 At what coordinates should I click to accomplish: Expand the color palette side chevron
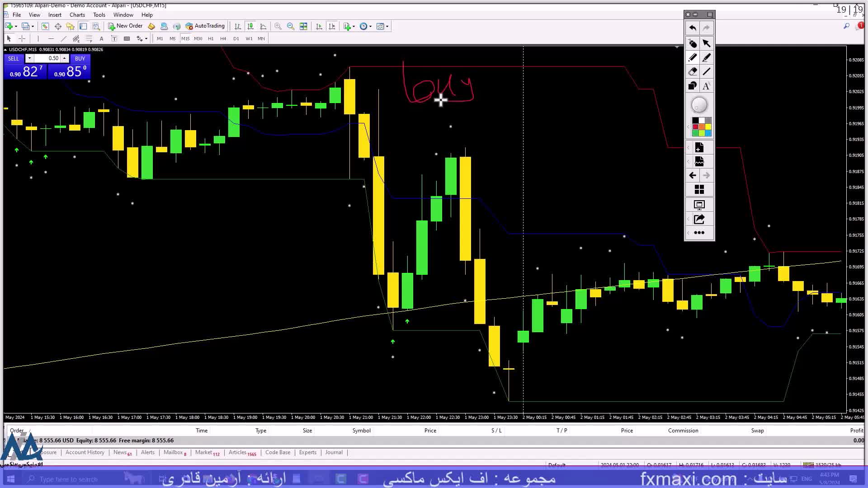(688, 127)
